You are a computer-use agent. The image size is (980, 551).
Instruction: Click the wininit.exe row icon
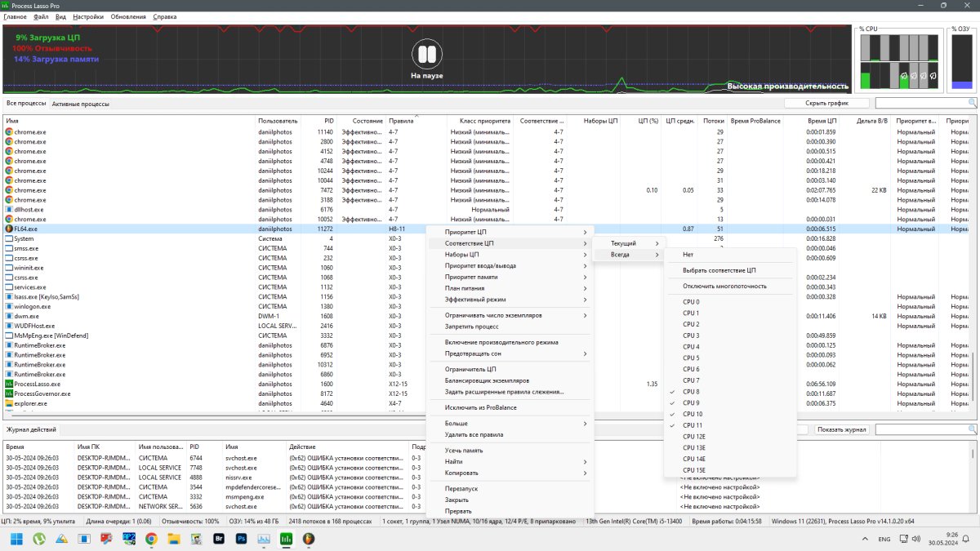[x=9, y=268]
